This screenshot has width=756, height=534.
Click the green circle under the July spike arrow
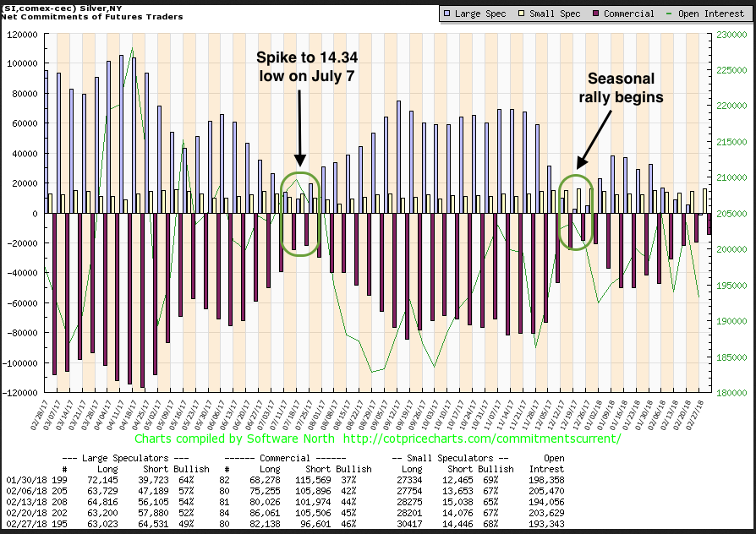point(300,215)
